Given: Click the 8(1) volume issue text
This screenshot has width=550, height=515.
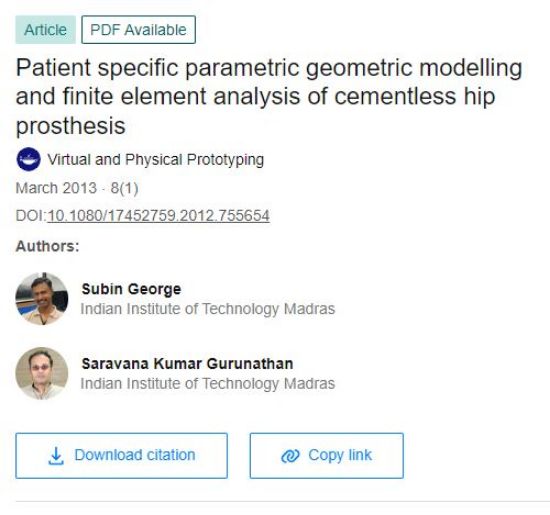Looking at the screenshot, I should 125,188.
